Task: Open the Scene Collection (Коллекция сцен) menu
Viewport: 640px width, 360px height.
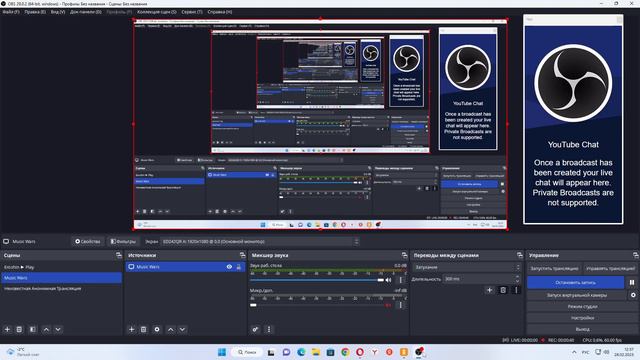Action: 157,12
